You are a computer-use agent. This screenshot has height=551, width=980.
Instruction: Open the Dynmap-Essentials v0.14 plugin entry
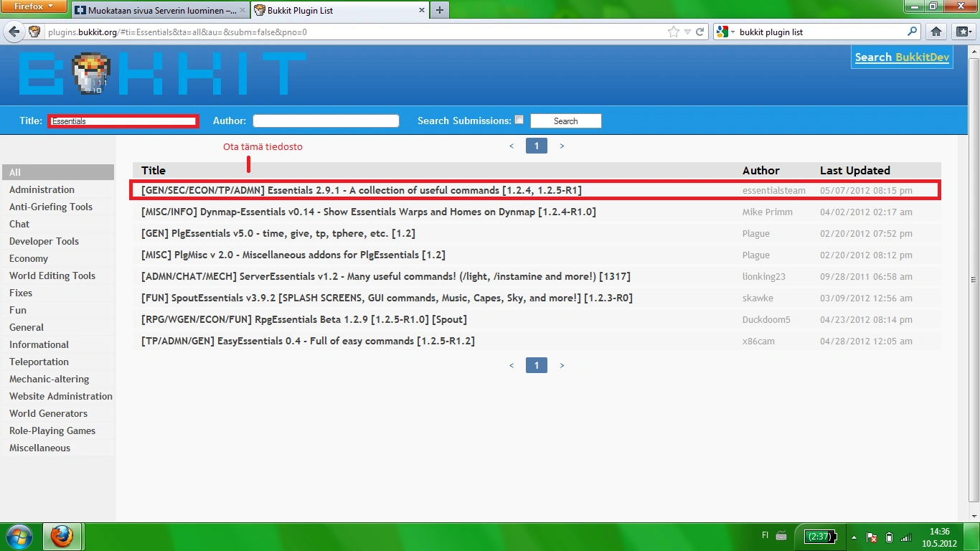[x=369, y=212]
